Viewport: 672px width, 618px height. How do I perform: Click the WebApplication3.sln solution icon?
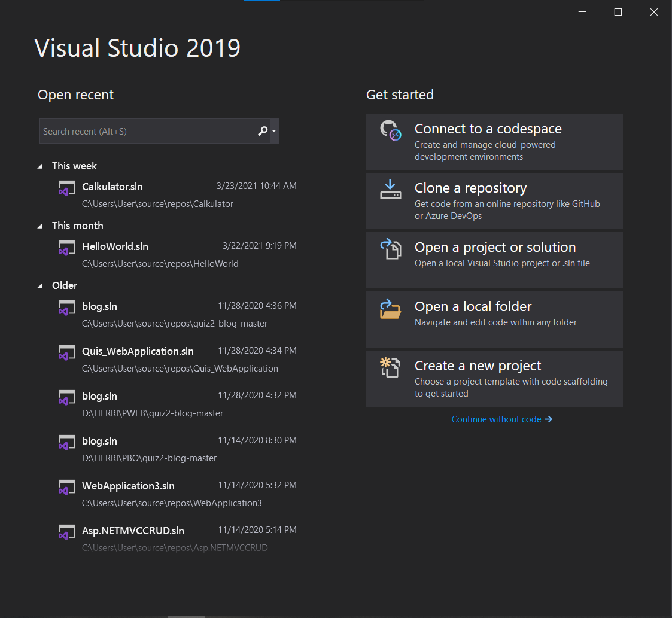(x=67, y=488)
